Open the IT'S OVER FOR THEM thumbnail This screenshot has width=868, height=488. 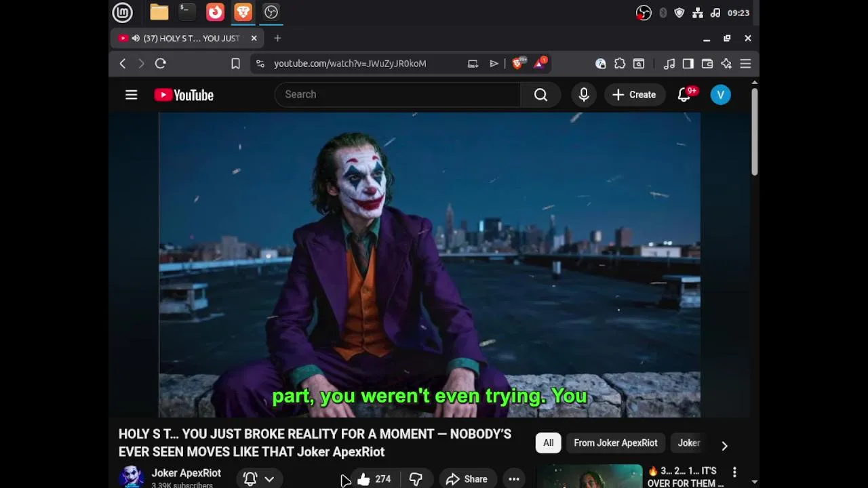(x=589, y=476)
